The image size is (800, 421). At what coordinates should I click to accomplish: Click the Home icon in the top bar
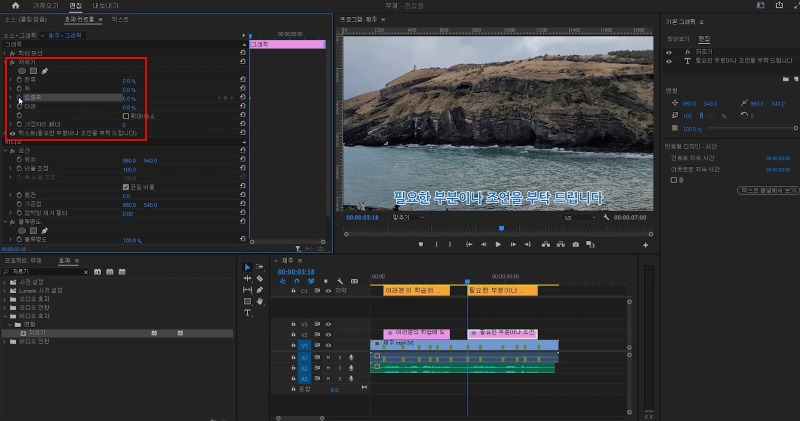[15, 6]
